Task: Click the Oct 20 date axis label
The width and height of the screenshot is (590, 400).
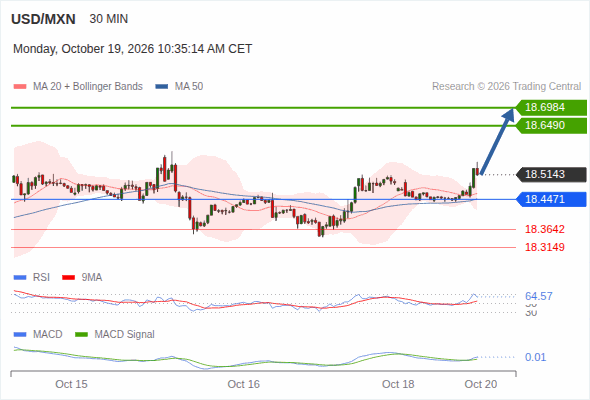Action: tap(481, 384)
